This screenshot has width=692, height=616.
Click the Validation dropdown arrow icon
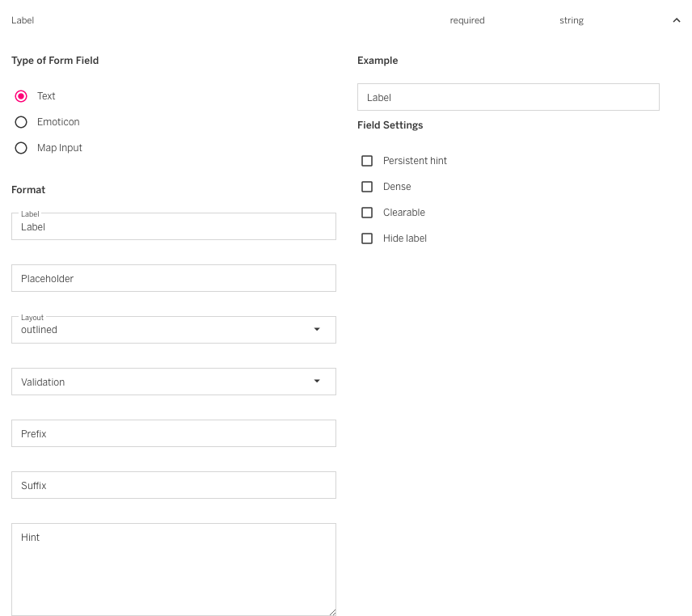coord(317,382)
